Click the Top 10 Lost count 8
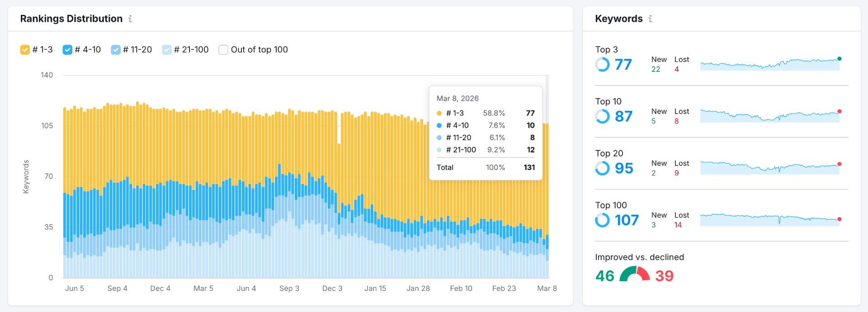The image size is (868, 312). click(677, 121)
